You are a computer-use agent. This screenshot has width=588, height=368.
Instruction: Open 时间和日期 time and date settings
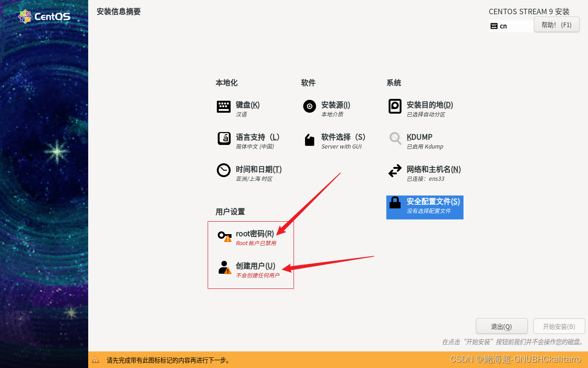click(224, 171)
